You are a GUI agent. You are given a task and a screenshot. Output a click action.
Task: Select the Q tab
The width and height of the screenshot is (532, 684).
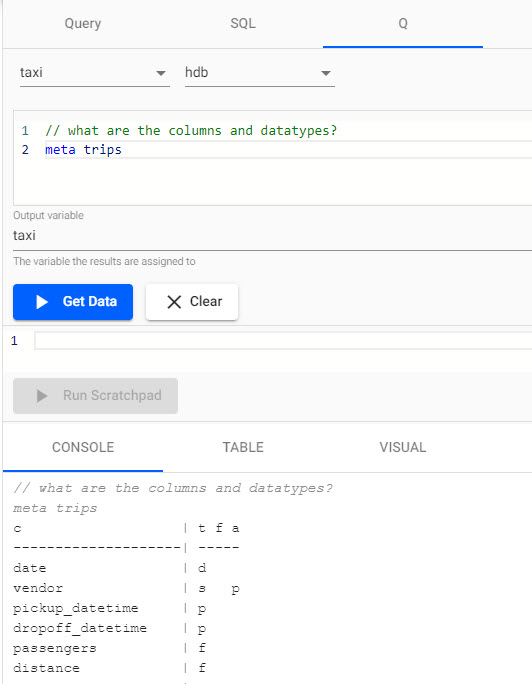click(x=403, y=24)
